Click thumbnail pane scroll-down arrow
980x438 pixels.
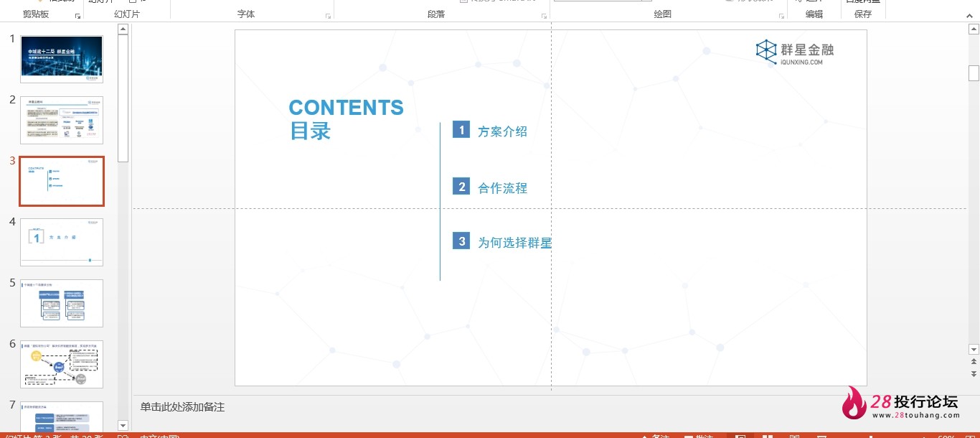123,426
